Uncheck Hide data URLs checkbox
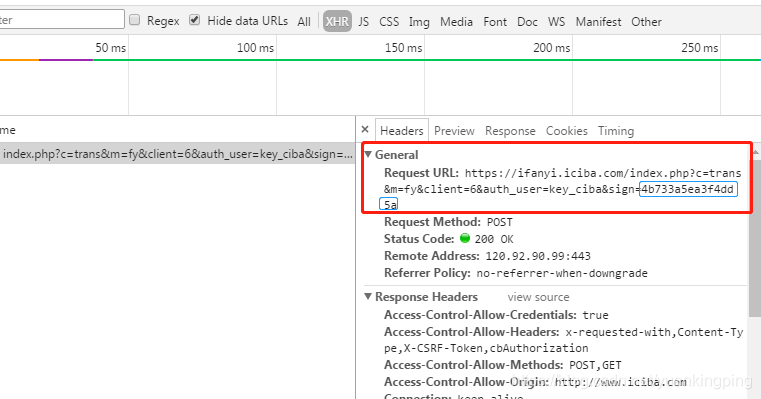This screenshot has width=761, height=399. tap(194, 20)
